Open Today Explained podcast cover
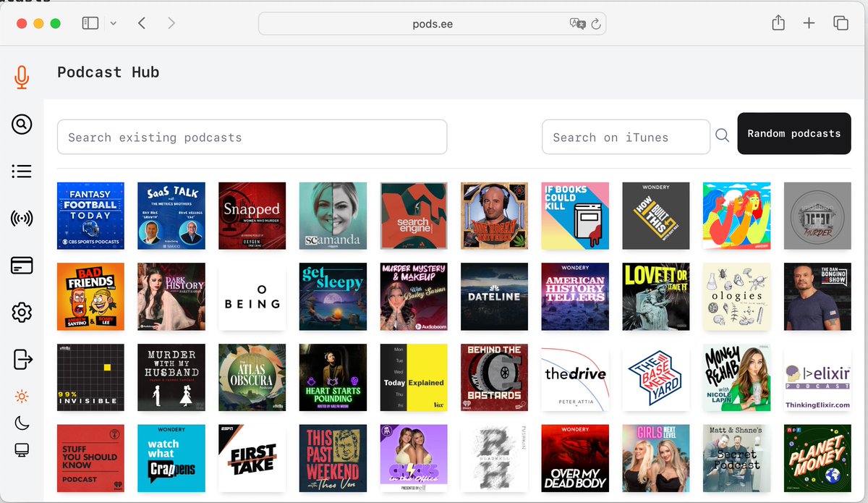Screen dimensions: 868x503 tap(414, 378)
